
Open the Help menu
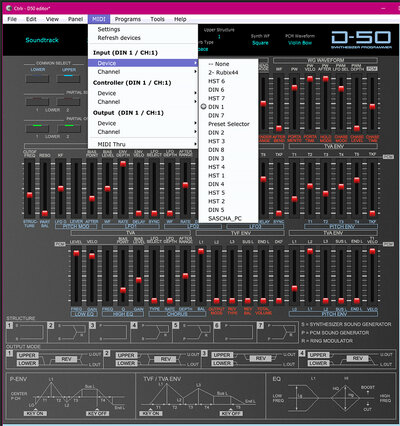click(x=180, y=19)
